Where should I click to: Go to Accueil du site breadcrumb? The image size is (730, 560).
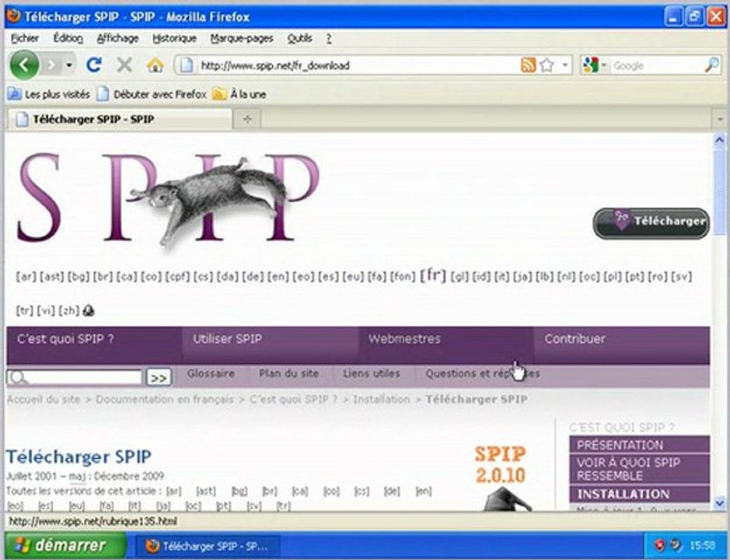[x=44, y=399]
